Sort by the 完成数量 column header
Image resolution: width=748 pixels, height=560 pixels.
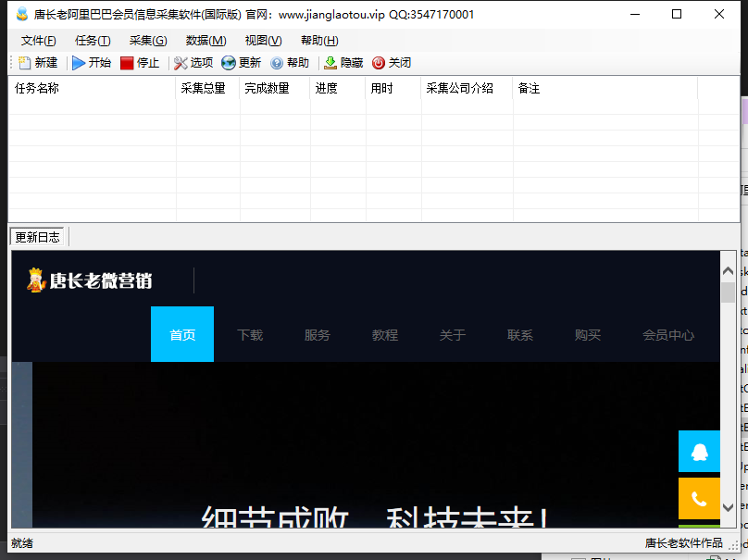[275, 88]
